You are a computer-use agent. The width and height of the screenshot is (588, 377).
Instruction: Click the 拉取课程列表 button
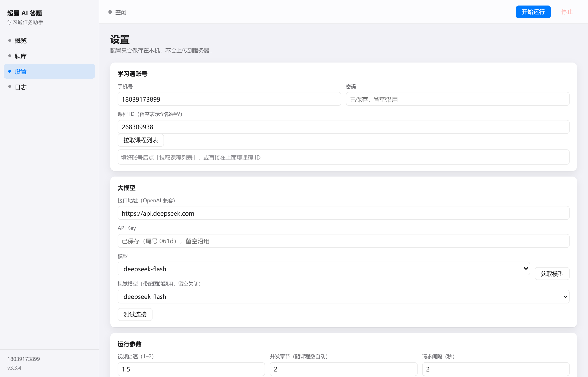tap(141, 140)
